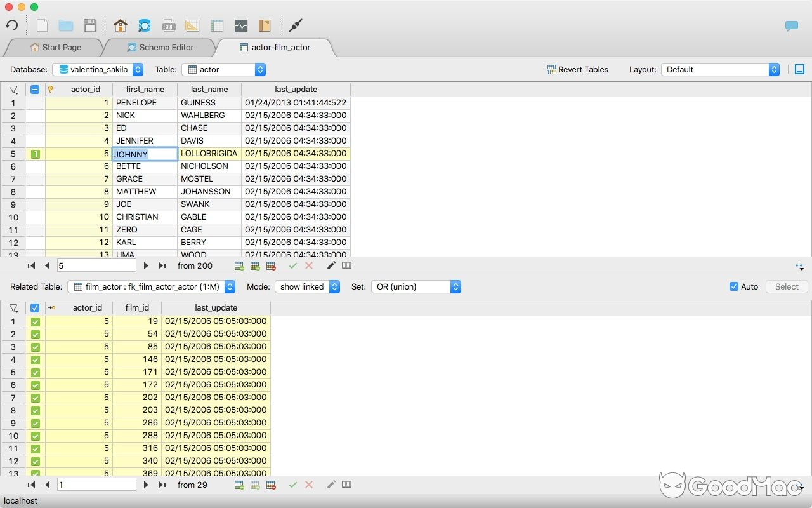Screen dimensions: 812x508
Task: Click the funnel filter icon above row numbers
Action: [13, 89]
